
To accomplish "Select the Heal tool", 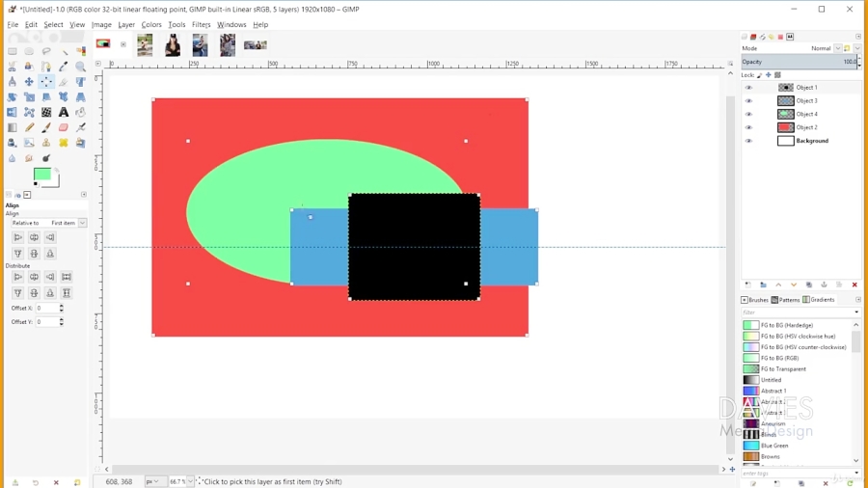I will pyautogui.click(x=64, y=143).
